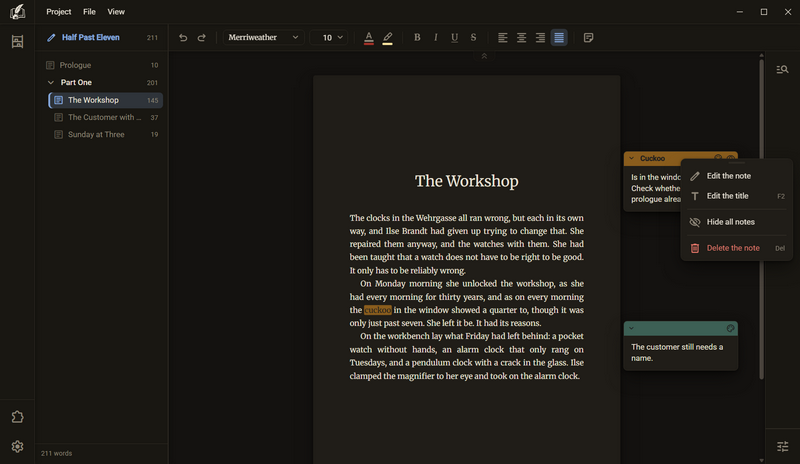
Task: Undo the last change
Action: click(x=183, y=37)
